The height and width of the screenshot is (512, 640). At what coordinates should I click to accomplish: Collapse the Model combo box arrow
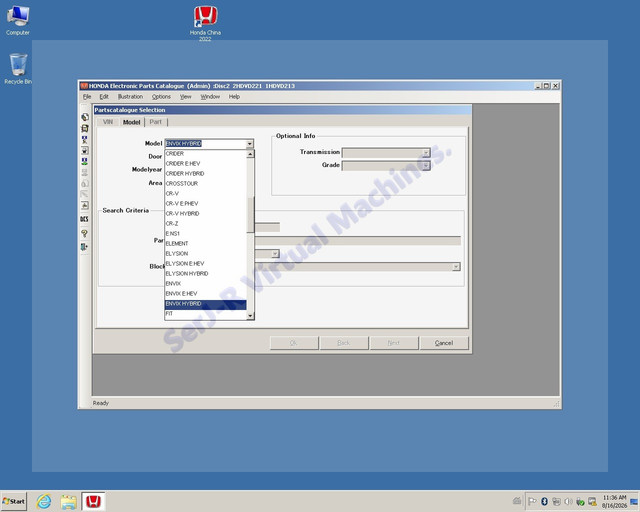249,144
